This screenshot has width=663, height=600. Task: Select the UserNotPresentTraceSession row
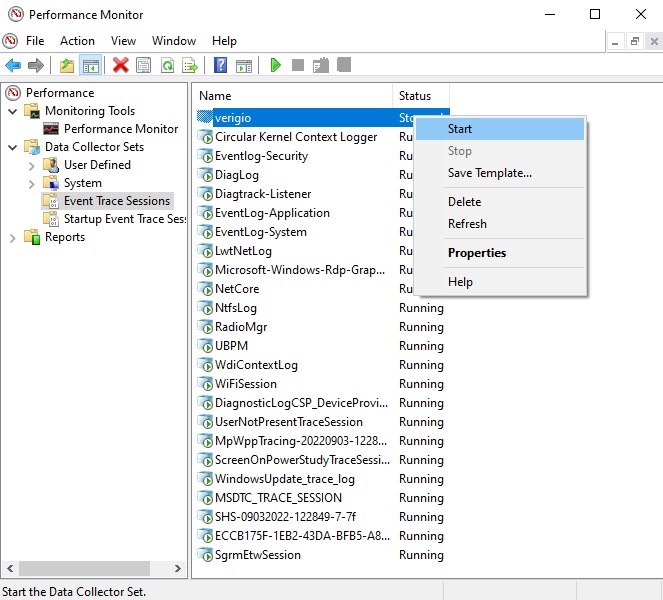(323, 422)
